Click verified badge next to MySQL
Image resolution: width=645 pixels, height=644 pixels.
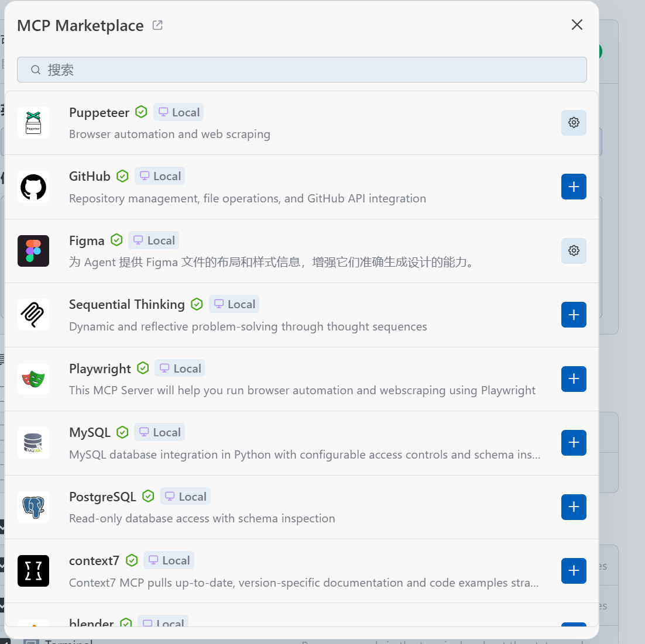point(122,432)
